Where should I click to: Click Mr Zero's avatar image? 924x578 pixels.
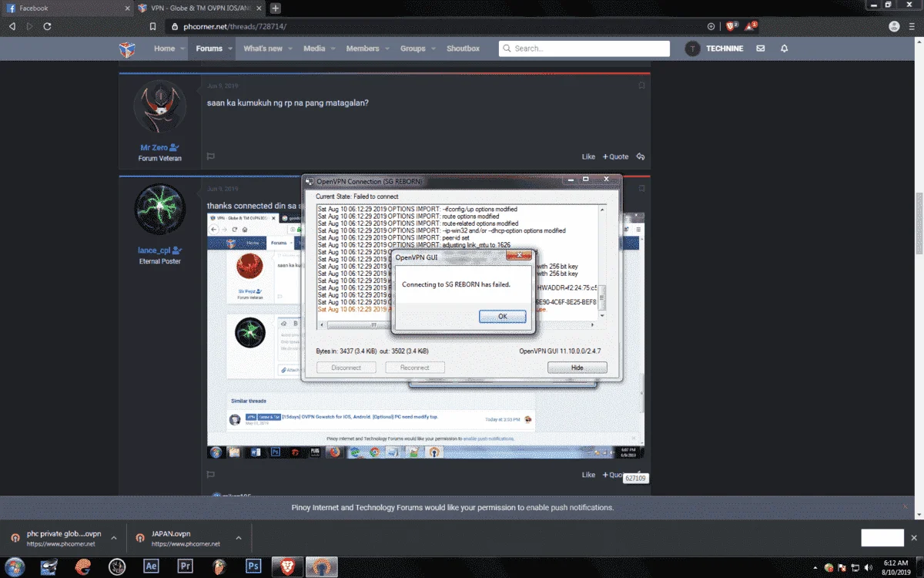160,106
